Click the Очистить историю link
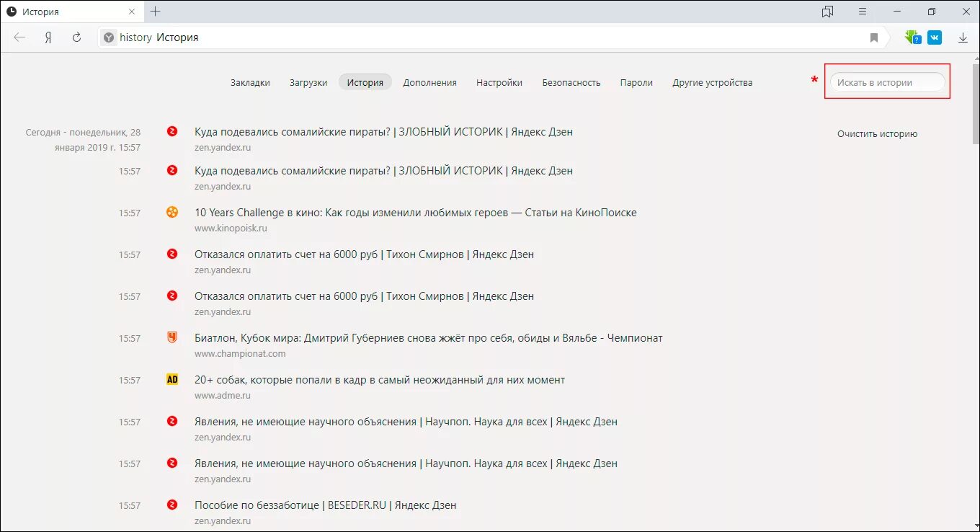This screenshot has height=532, width=980. (x=877, y=134)
